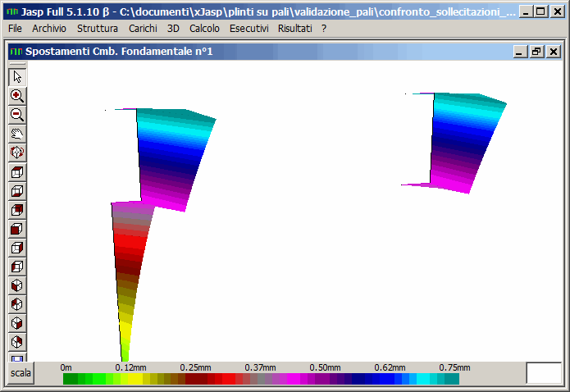
Task: Click the 0.75mm legend label
Action: (x=454, y=367)
